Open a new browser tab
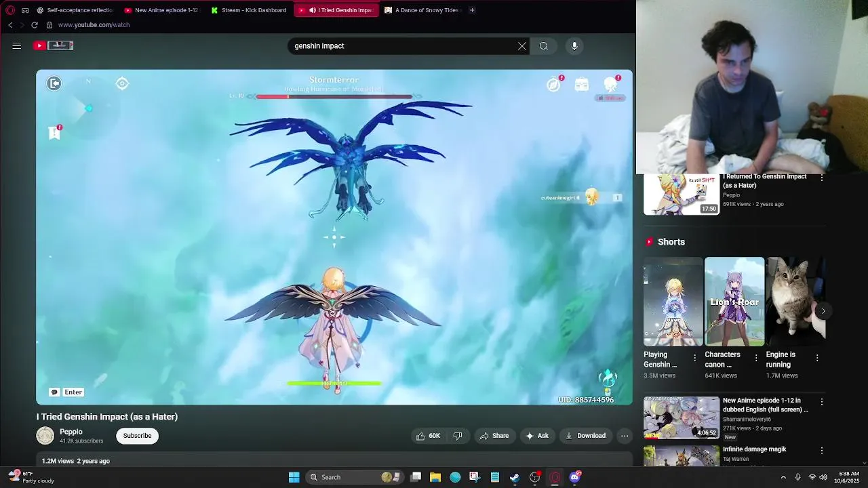Viewport: 868px width, 488px height. (472, 10)
